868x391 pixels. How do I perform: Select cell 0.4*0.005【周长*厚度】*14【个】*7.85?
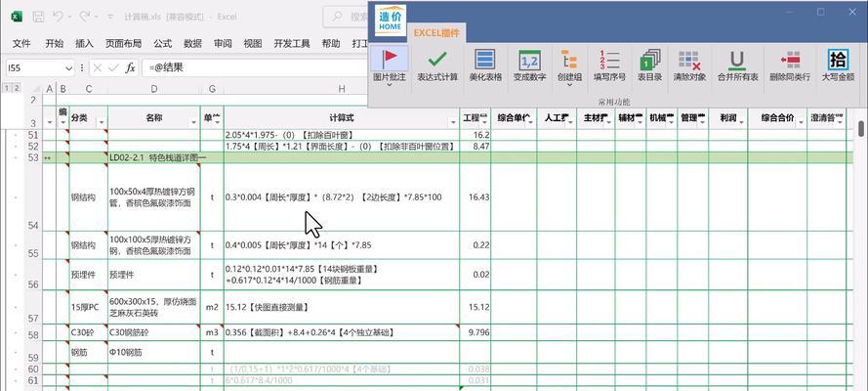(342, 245)
